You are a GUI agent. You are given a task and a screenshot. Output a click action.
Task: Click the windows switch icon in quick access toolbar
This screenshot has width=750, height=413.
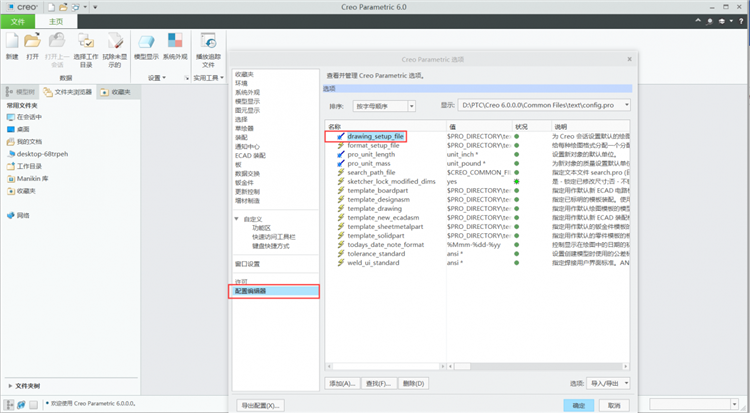click(76, 7)
